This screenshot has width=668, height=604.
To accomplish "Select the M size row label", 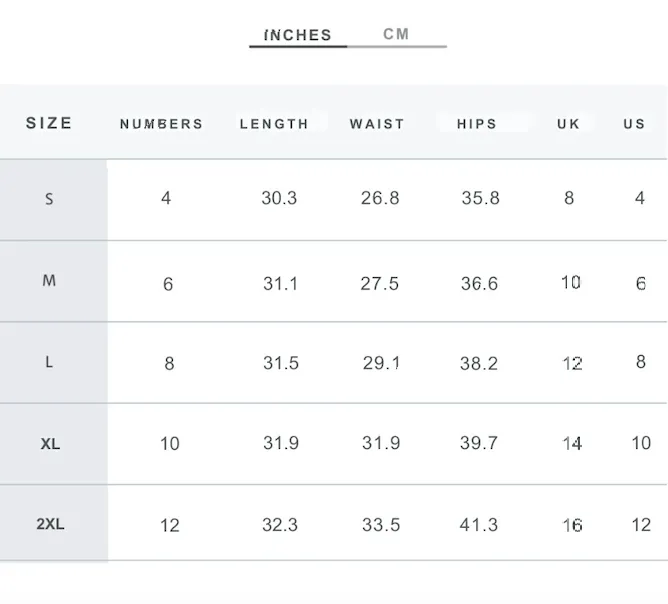I will pyautogui.click(x=49, y=281).
